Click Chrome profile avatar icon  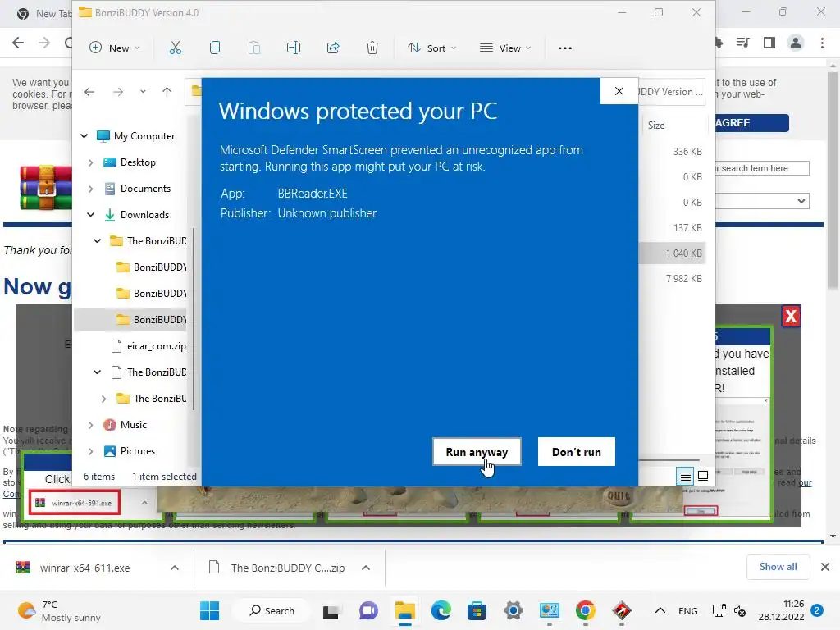point(796,43)
